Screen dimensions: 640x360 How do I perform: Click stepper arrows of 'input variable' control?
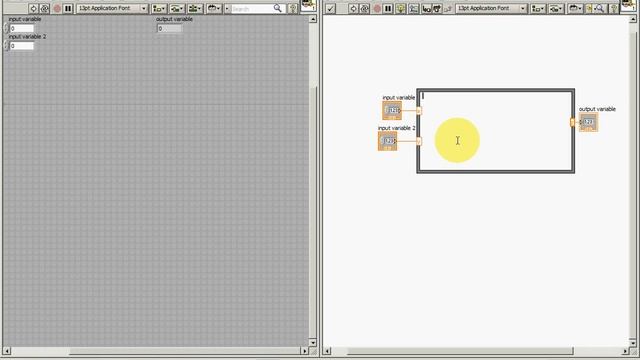6,28
